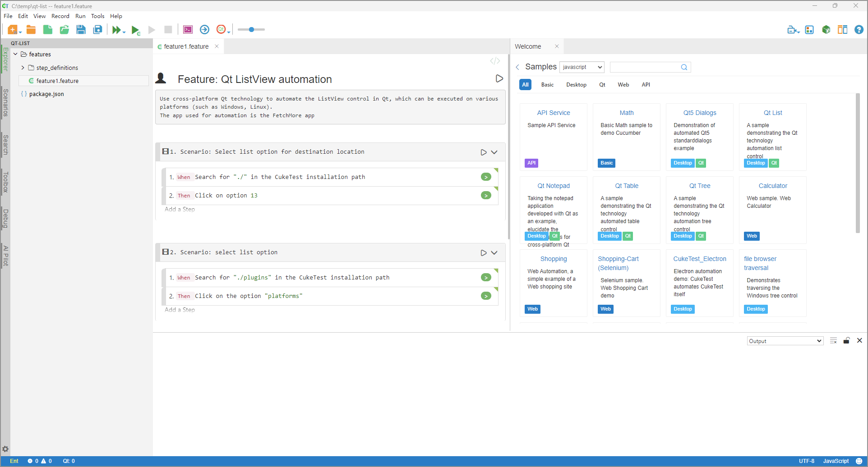
Task: Click the Save floppy disk icon
Action: [x=81, y=30]
